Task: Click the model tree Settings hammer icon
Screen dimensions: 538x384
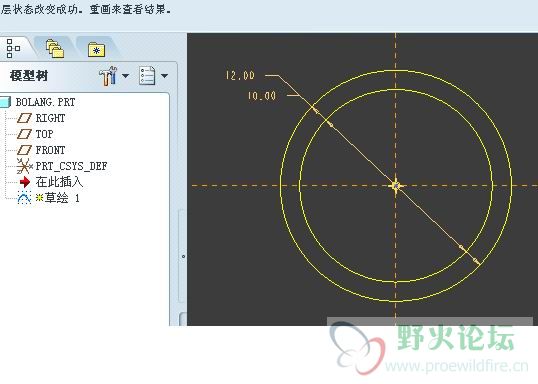Action: point(108,76)
